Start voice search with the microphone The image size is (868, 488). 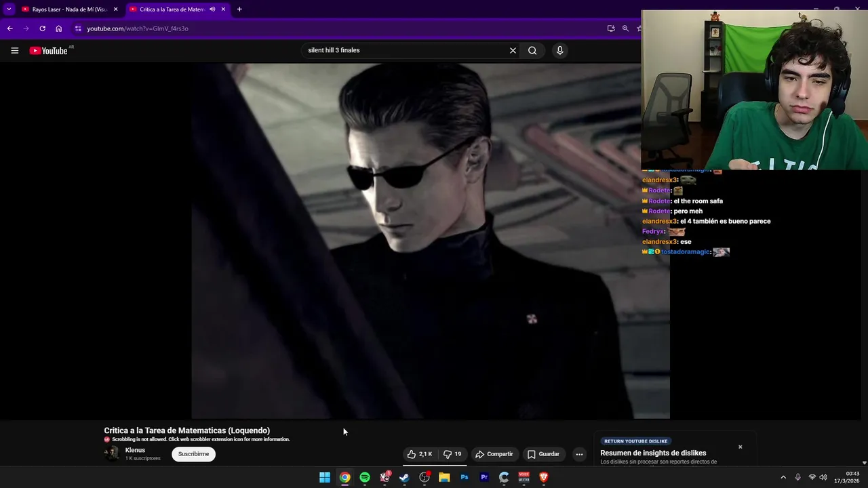[x=559, y=50]
